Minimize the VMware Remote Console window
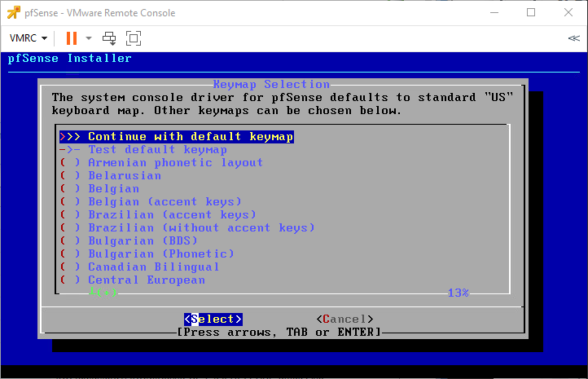588x379 pixels. click(x=494, y=12)
